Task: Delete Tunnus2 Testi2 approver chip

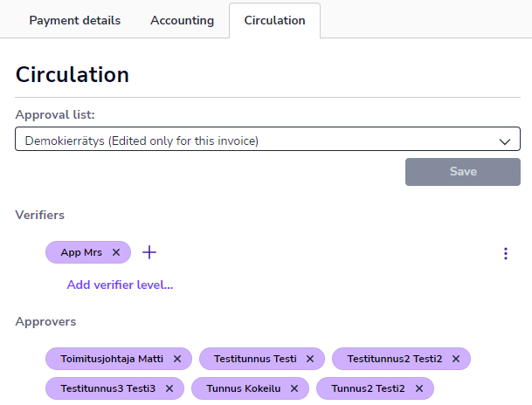Action: pyautogui.click(x=419, y=388)
